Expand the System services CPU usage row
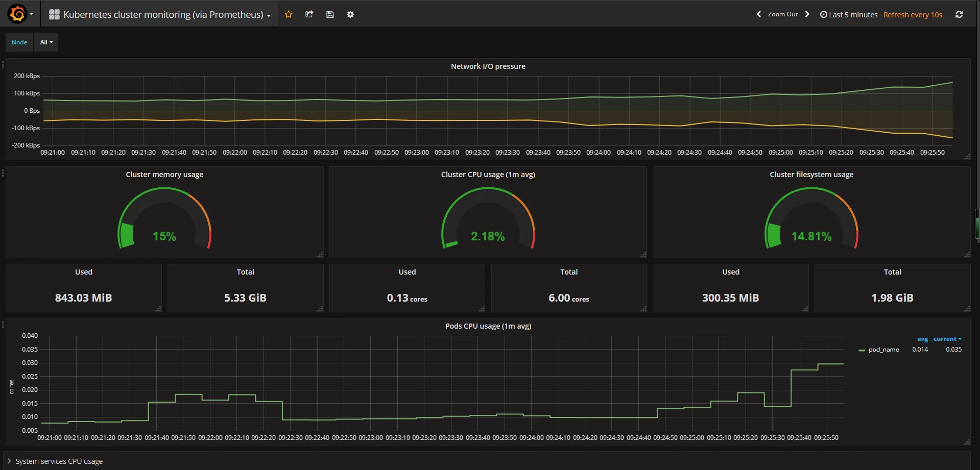 point(59,461)
